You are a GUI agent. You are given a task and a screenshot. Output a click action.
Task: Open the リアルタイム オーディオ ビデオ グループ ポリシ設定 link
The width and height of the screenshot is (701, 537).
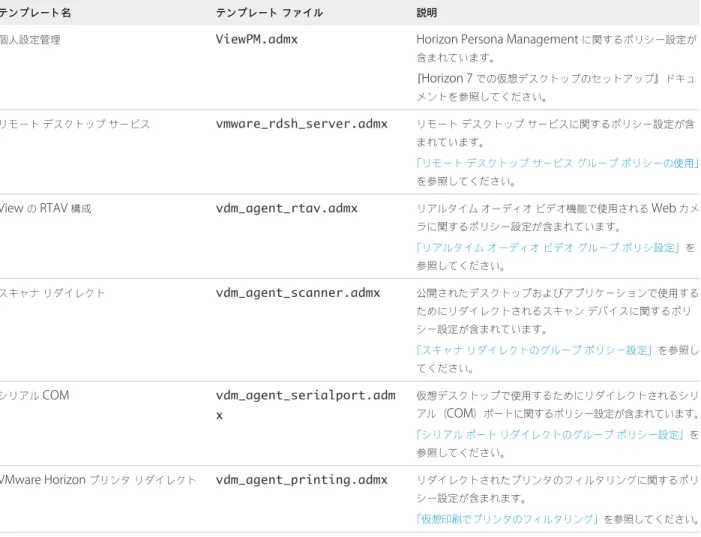pyautogui.click(x=549, y=248)
